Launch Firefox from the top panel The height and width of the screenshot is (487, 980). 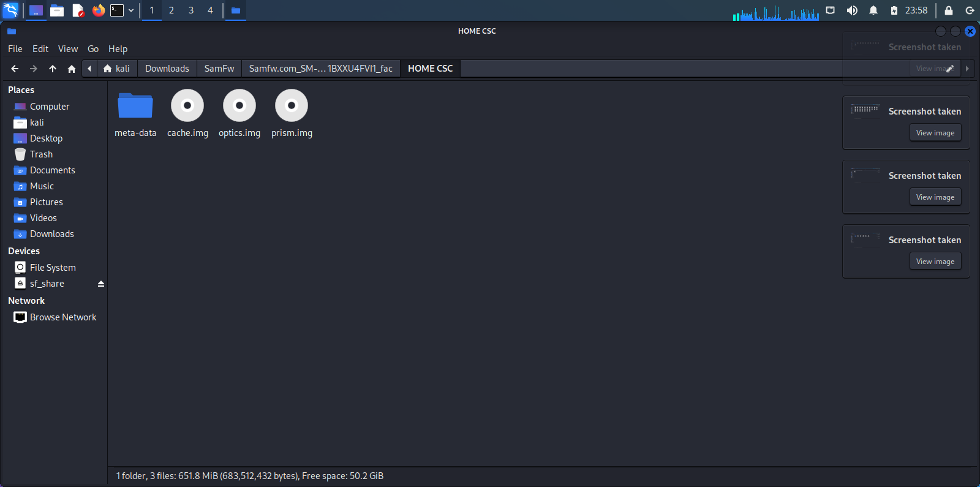99,10
